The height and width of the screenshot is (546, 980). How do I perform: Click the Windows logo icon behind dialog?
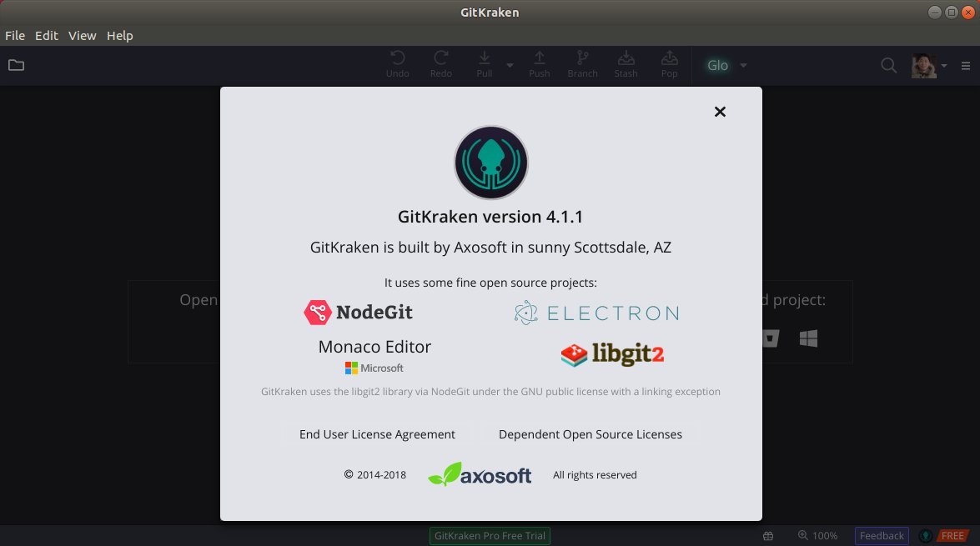[808, 338]
